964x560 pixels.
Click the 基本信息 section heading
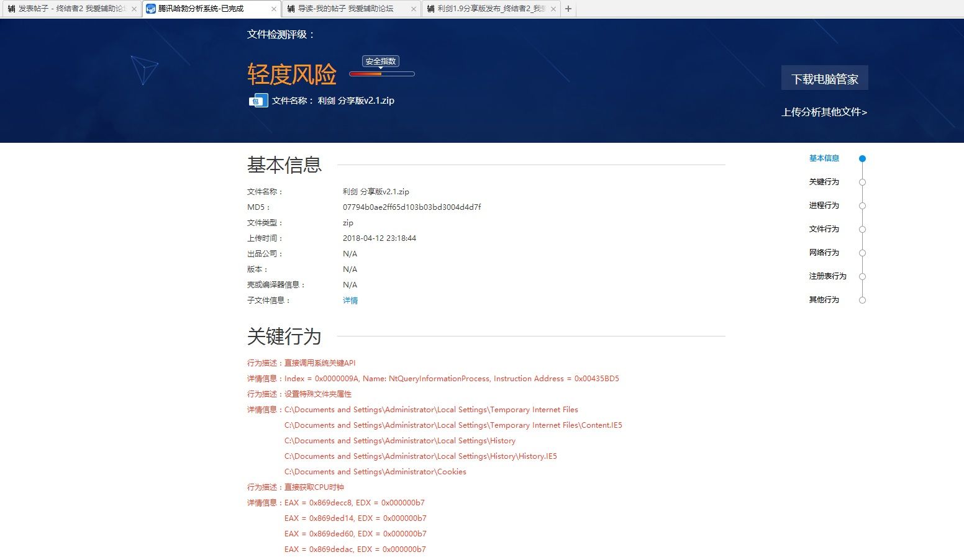click(284, 165)
